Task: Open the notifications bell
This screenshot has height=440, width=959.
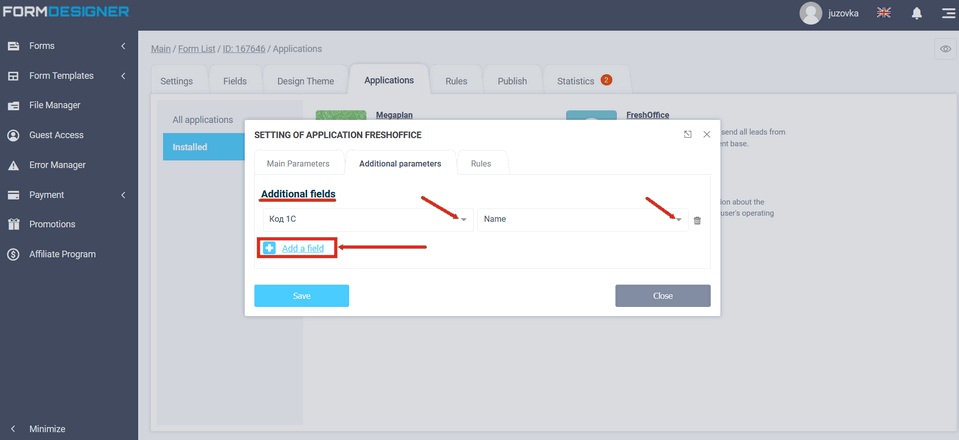Action: pos(916,13)
